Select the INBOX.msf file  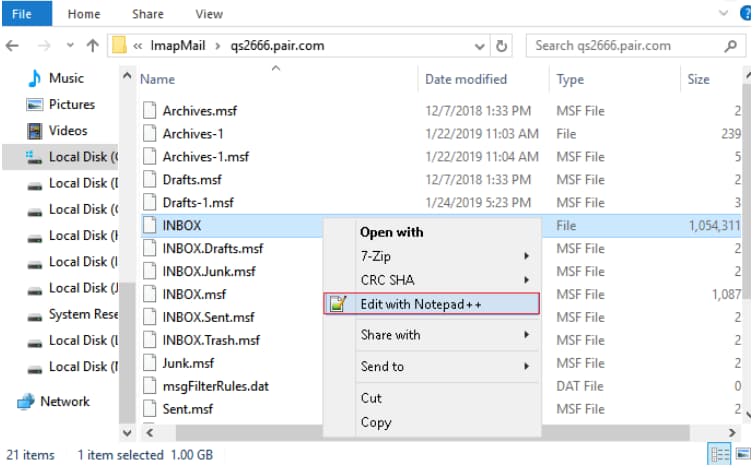tap(194, 294)
